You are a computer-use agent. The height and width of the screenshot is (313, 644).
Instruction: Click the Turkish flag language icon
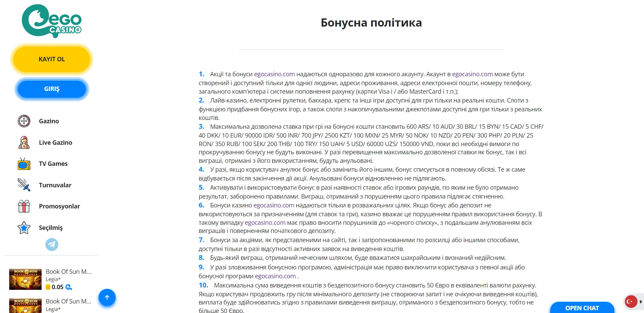tap(631, 301)
